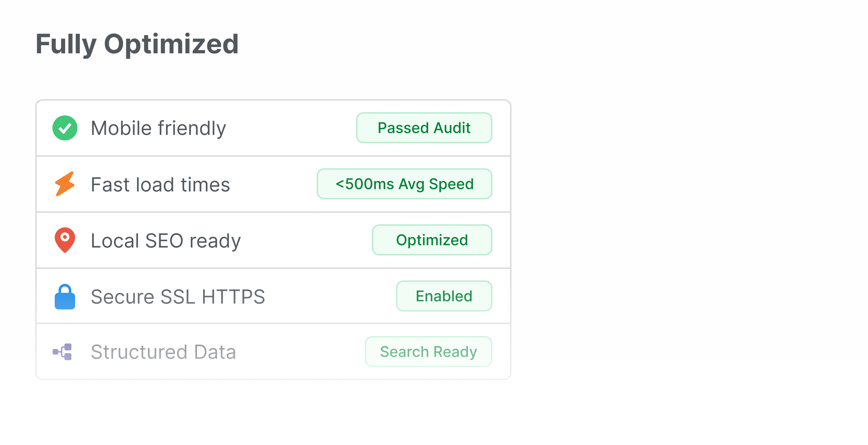
Task: Click the Fully Optimized heading
Action: [137, 44]
